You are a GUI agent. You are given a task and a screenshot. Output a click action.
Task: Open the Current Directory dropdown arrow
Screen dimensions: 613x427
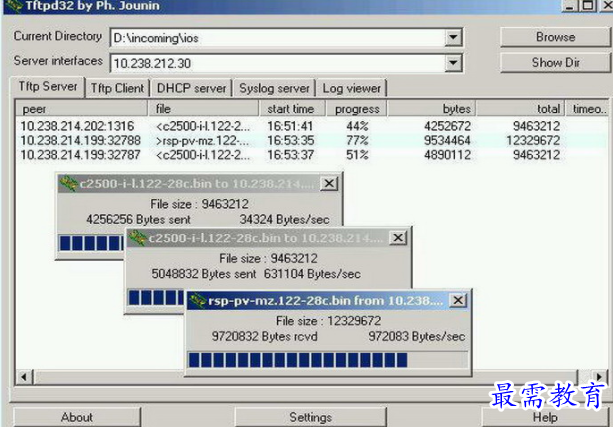pos(453,38)
